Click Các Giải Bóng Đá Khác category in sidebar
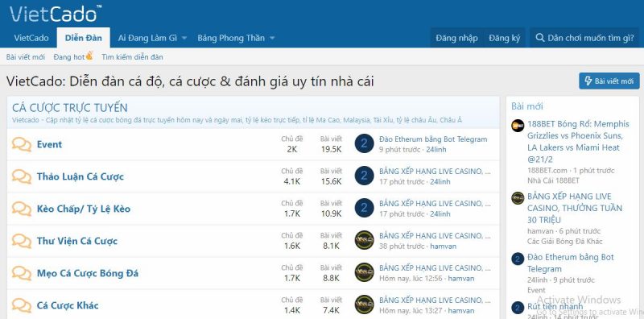 coord(565,241)
